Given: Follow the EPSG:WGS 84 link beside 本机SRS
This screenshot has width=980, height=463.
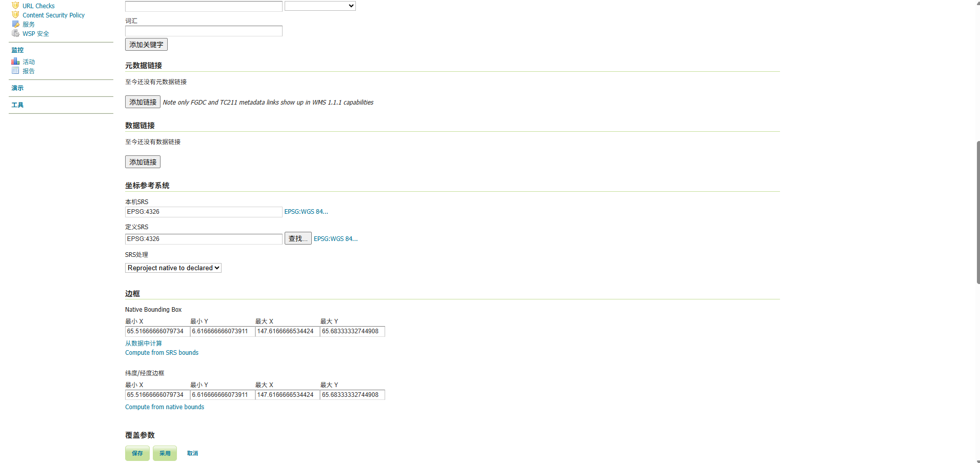Looking at the screenshot, I should 306,211.
